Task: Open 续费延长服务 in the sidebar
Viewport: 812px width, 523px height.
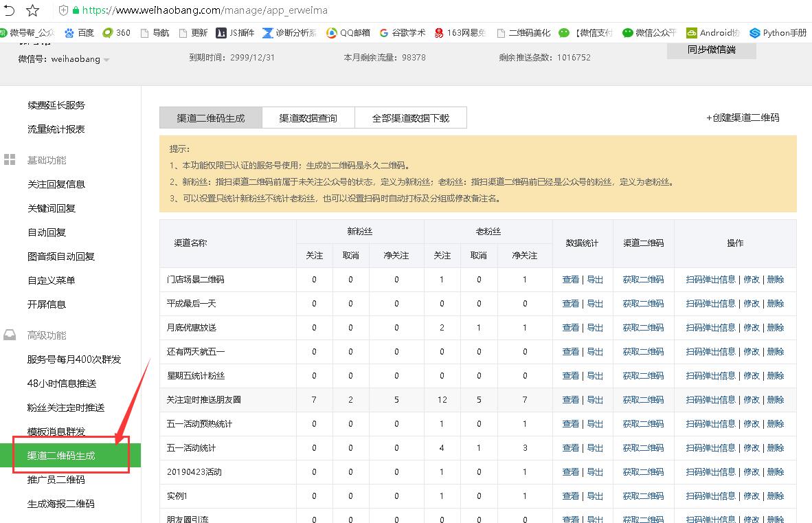Action: (x=56, y=105)
